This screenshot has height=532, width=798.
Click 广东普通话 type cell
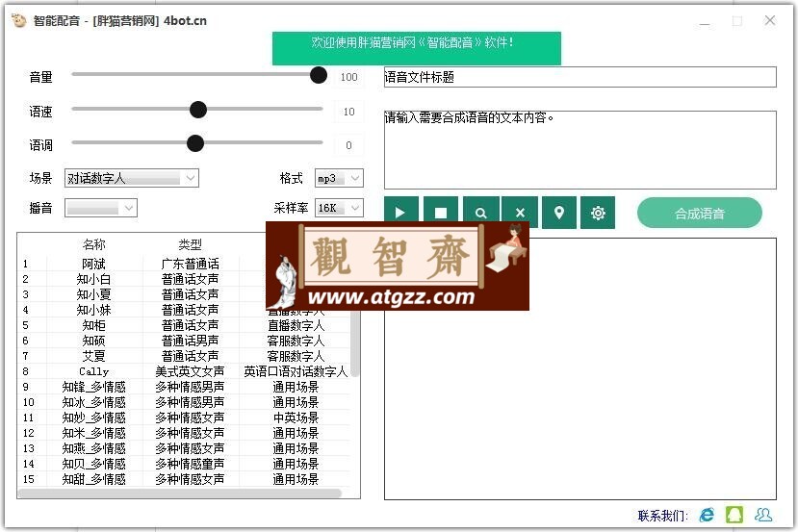tap(190, 264)
